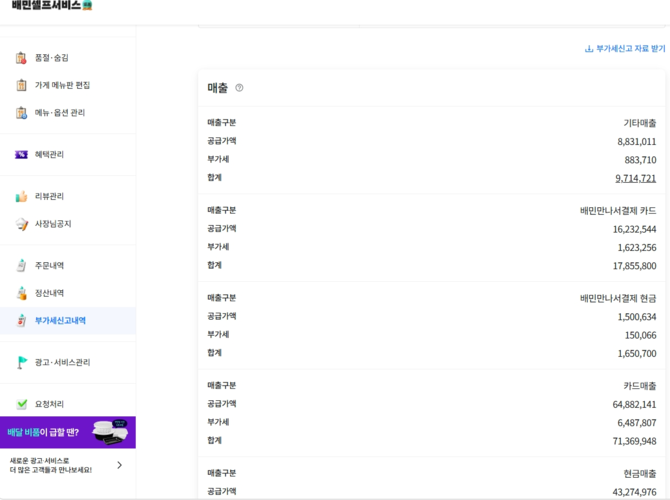Click the download icon beside 부가세신고 자료 받기
This screenshot has width=670, height=500.
pos(589,49)
